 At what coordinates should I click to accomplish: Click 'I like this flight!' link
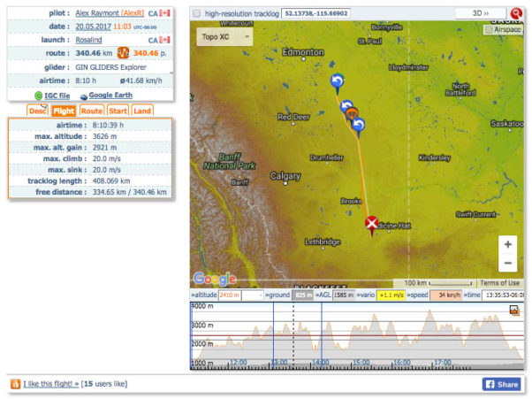[x=51, y=384]
